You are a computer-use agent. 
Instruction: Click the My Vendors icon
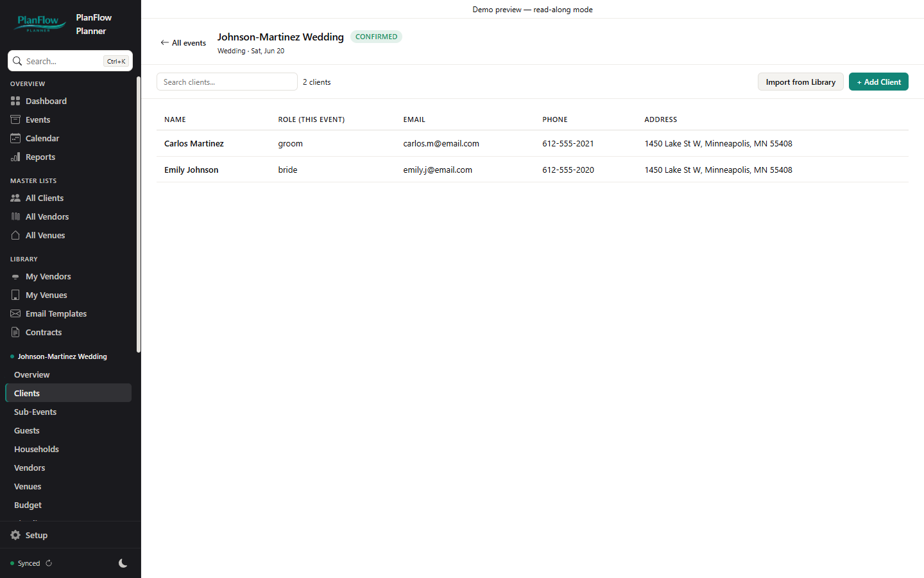coord(15,276)
